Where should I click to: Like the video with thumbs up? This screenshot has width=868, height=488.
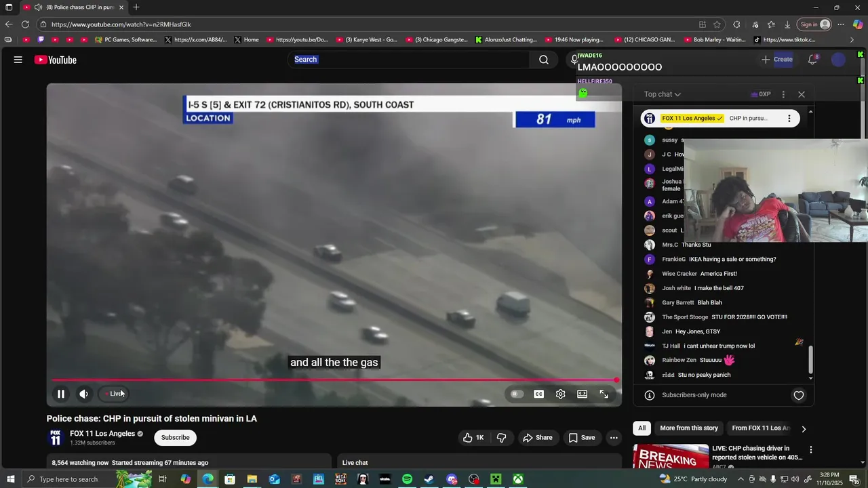[473, 438]
